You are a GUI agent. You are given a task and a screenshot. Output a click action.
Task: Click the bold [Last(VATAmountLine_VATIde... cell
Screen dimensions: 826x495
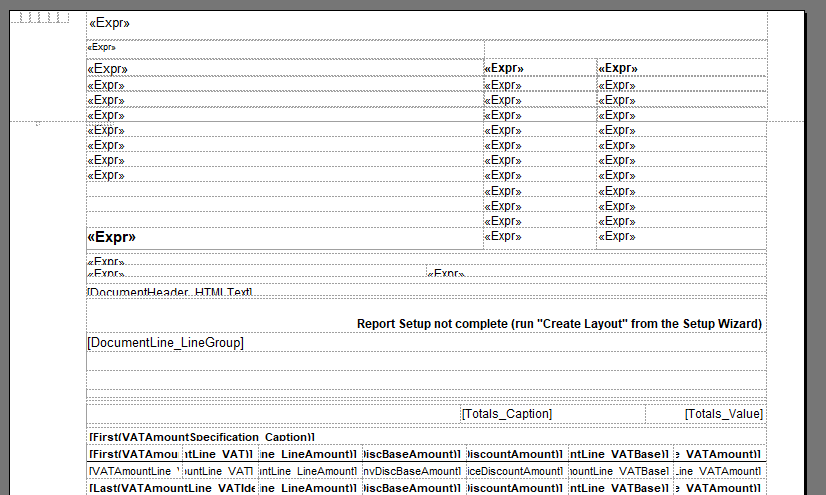[x=134, y=487]
